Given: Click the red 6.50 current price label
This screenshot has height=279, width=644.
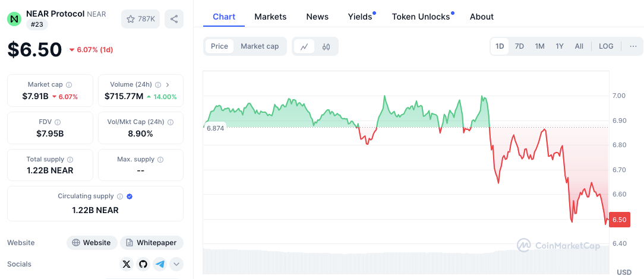Looking at the screenshot, I should pos(619,220).
